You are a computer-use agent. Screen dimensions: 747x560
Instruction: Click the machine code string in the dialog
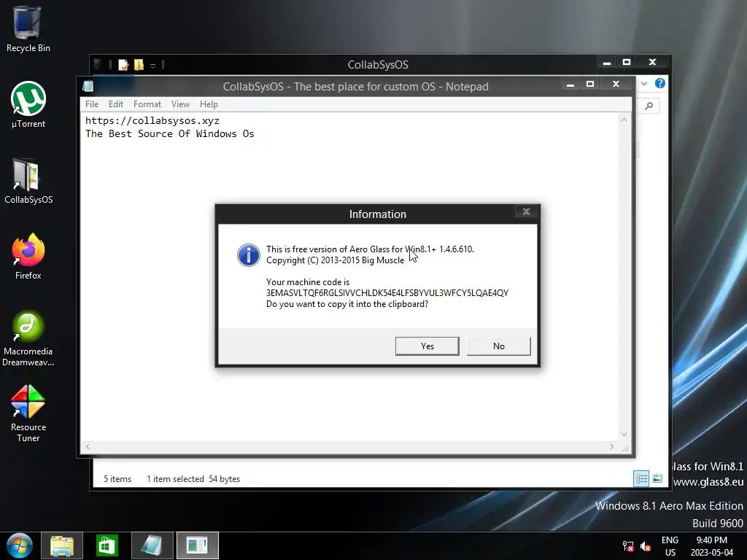pyautogui.click(x=387, y=293)
